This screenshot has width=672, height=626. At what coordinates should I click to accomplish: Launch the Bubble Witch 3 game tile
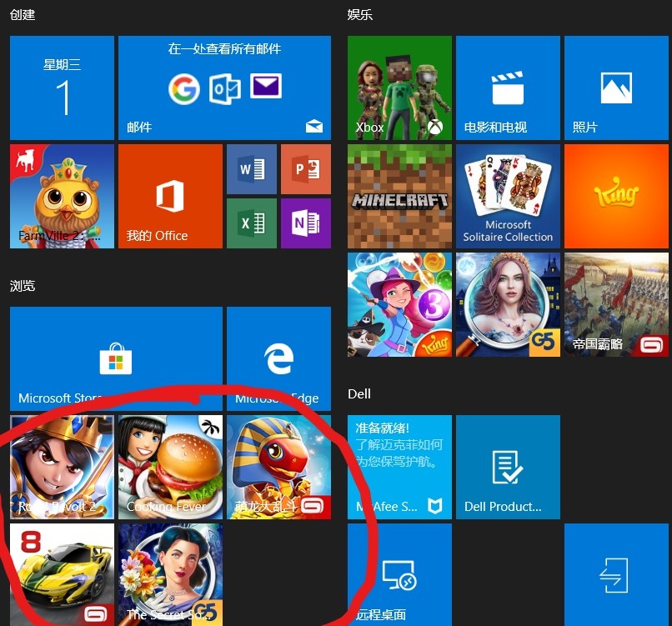point(399,304)
